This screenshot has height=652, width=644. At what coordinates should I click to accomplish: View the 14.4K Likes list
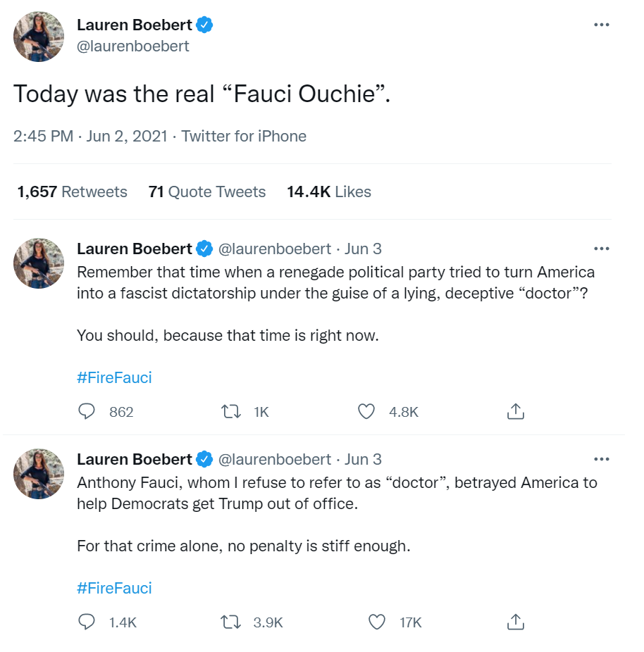329,192
